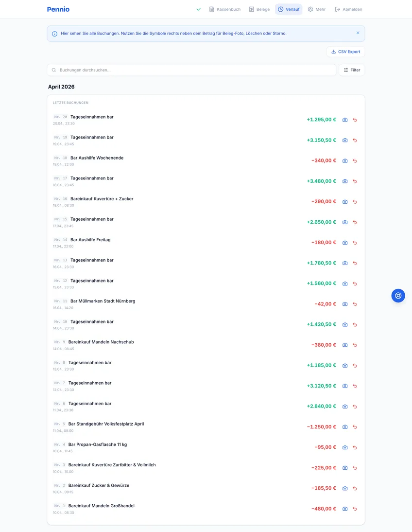
Task: Go to the Belege tab
Action: (259, 9)
